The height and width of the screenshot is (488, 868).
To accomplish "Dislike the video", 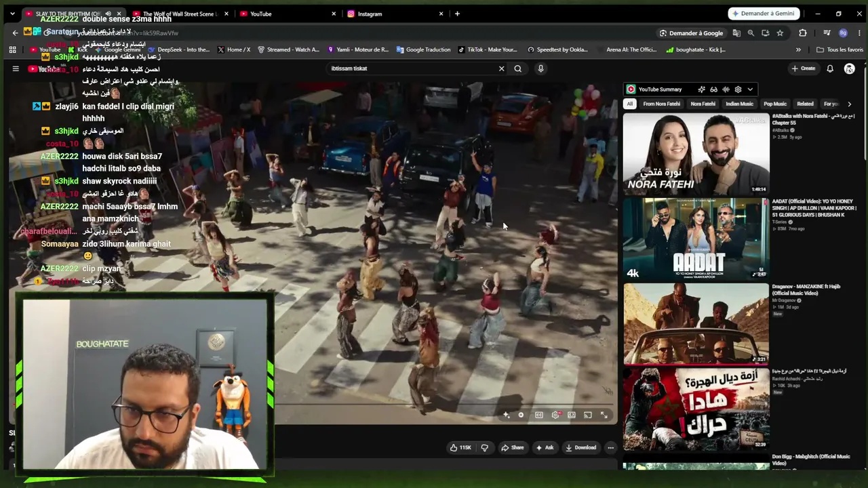I will [x=484, y=447].
